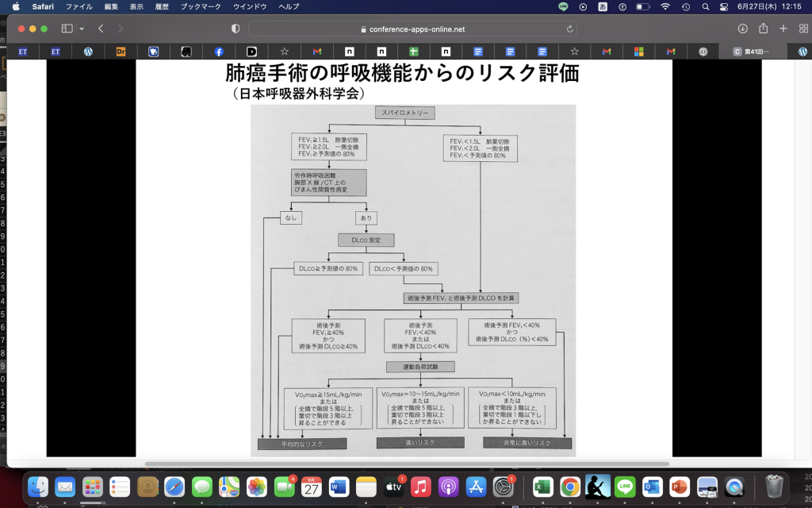The image size is (812, 508).
Task: Open the 履歴 menu in menu bar
Action: (160, 6)
